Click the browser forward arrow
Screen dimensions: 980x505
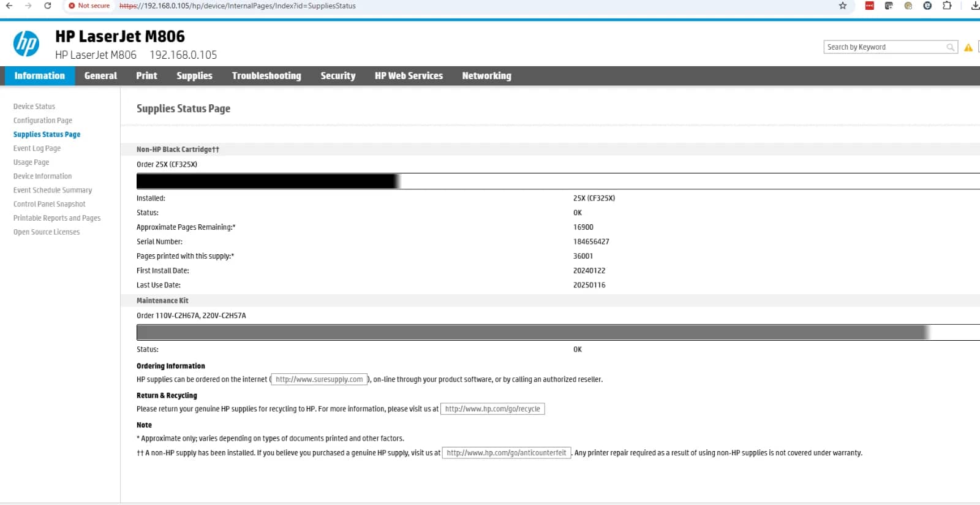pyautogui.click(x=28, y=6)
